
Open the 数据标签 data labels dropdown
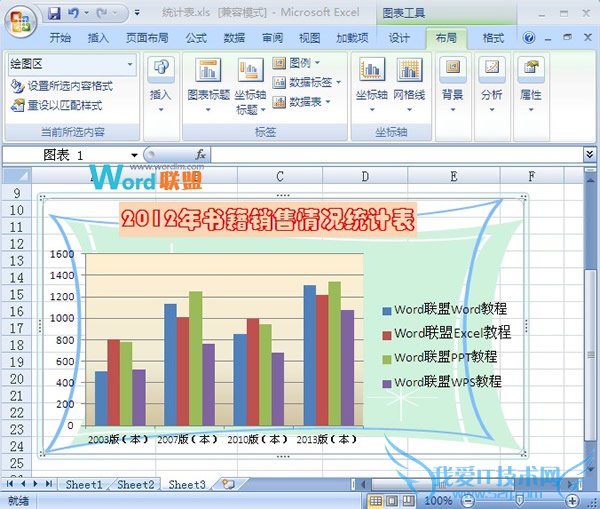306,82
